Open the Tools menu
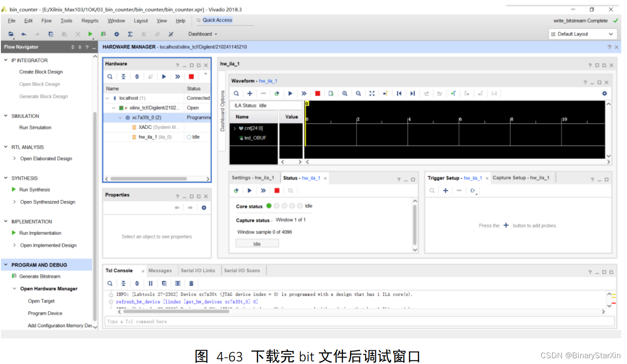Image resolution: width=627 pixels, height=364 pixels. point(67,20)
